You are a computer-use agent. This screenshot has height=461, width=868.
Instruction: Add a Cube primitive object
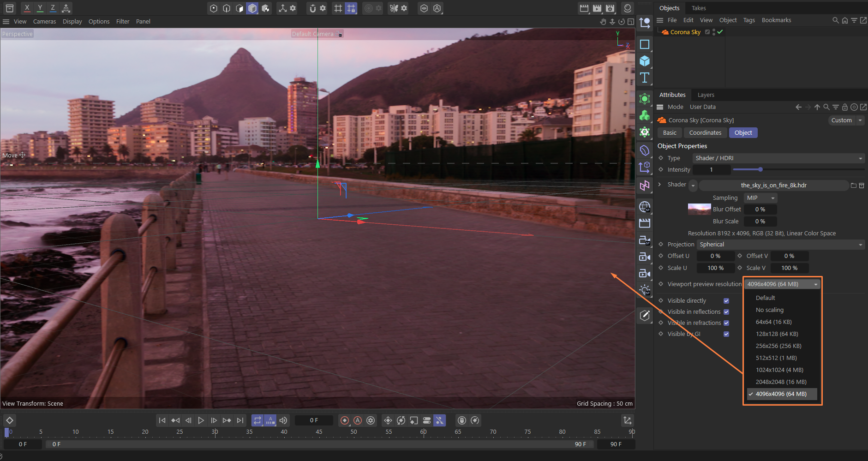[645, 61]
